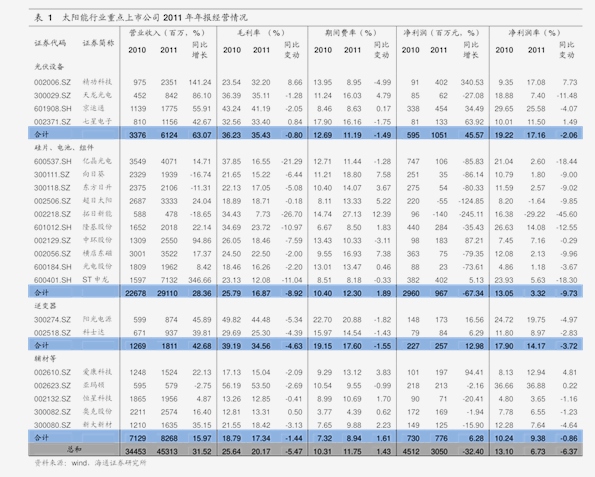Select stock code 600401.SH
The height and width of the screenshot is (477, 595).
[x=53, y=280]
